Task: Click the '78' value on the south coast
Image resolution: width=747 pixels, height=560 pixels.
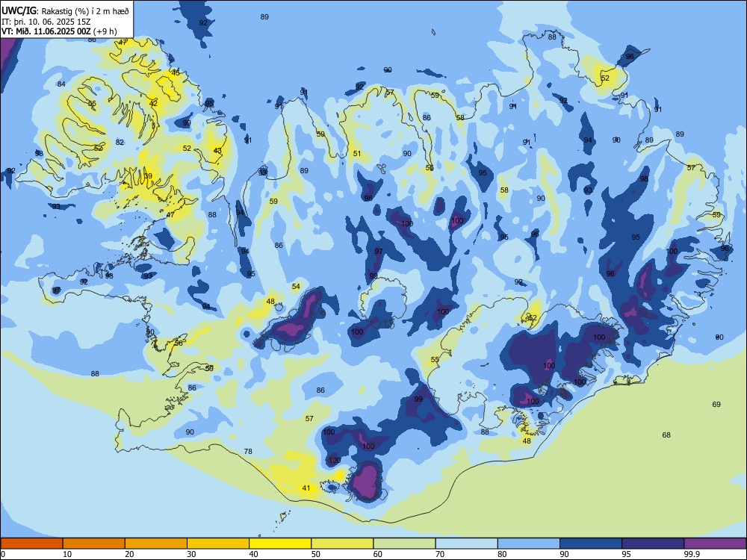Action: point(248,451)
